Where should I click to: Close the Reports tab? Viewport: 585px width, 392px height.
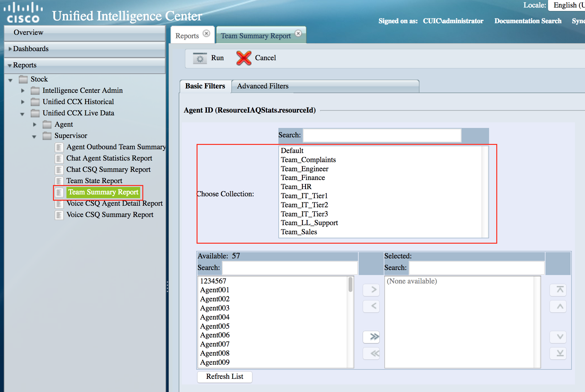(206, 34)
